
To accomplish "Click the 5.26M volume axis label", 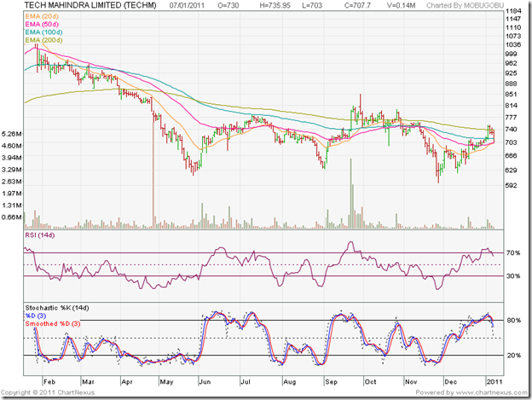I will [12, 135].
